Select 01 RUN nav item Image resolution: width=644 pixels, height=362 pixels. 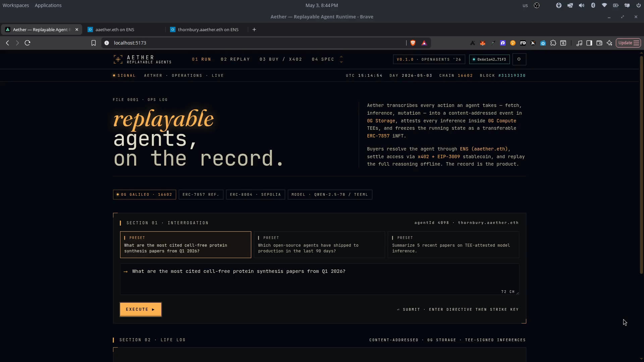click(202, 59)
